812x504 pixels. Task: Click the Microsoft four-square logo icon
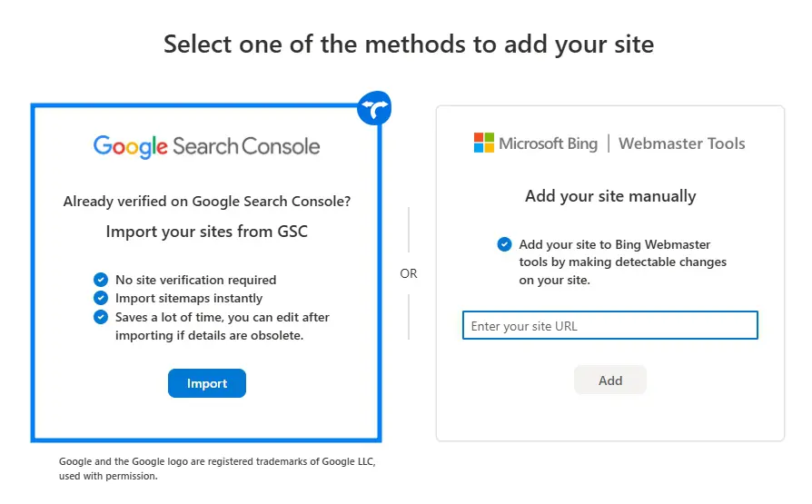[483, 143]
